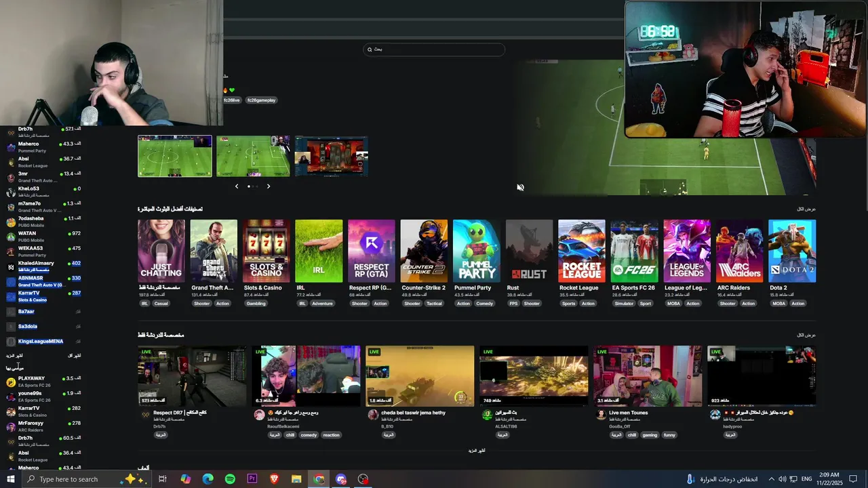Open the Counter-Strike 2 category
Viewport: 868px width, 488px height.
[424, 251]
